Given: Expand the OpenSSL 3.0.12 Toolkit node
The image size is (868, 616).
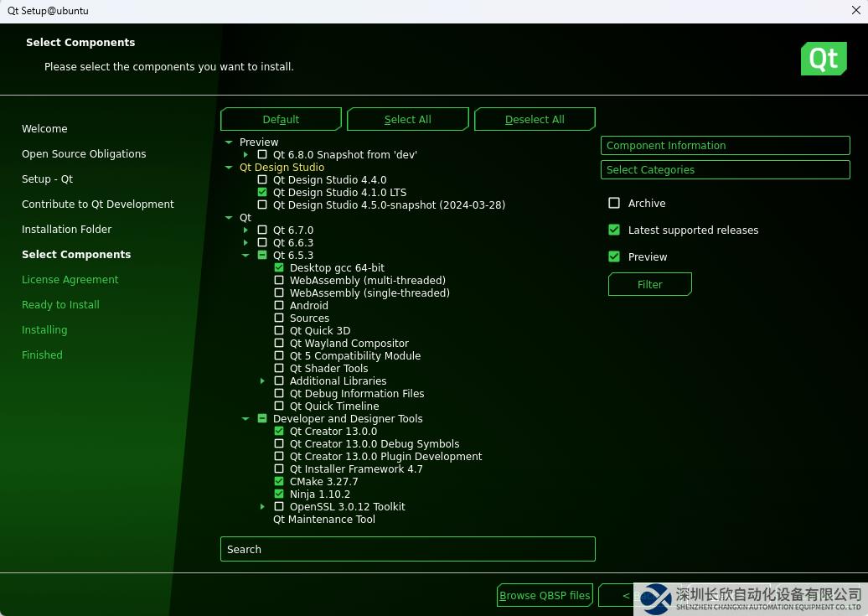Looking at the screenshot, I should [x=262, y=506].
